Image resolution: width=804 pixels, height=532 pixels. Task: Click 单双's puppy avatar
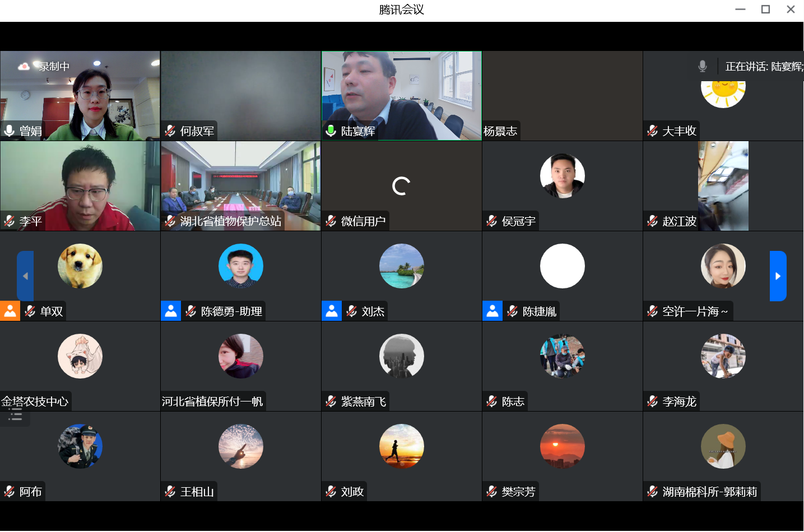click(80, 266)
